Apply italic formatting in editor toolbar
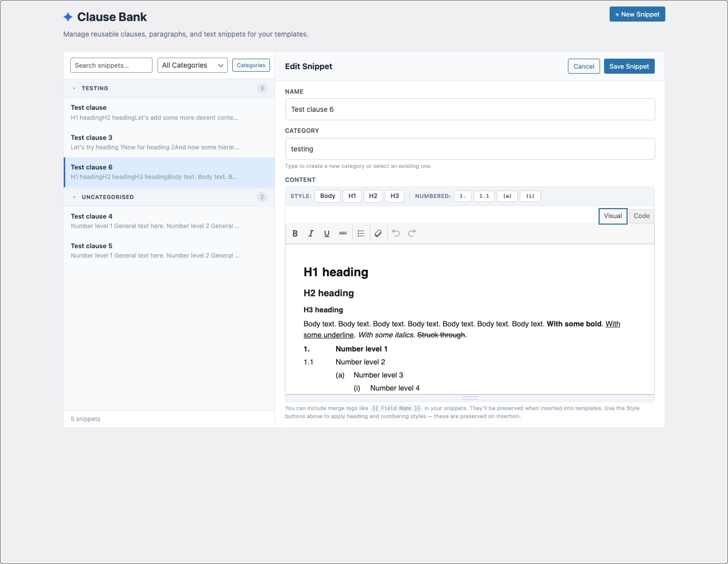The image size is (728, 564). tap(311, 233)
